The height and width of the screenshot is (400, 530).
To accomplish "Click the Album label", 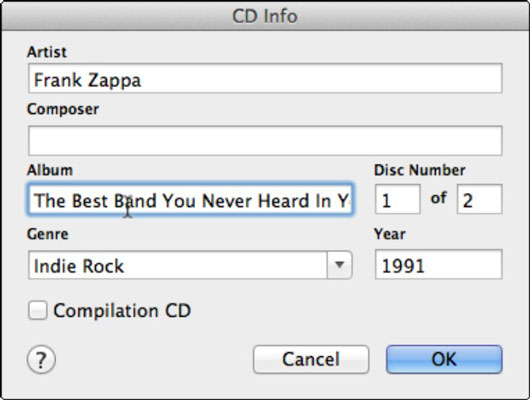I will tap(50, 170).
